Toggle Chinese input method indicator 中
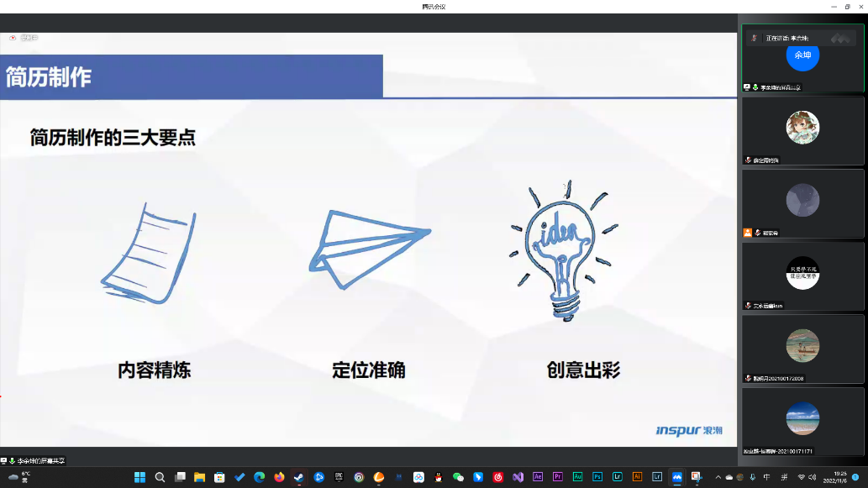Viewport: 868px width, 488px height. click(x=766, y=477)
